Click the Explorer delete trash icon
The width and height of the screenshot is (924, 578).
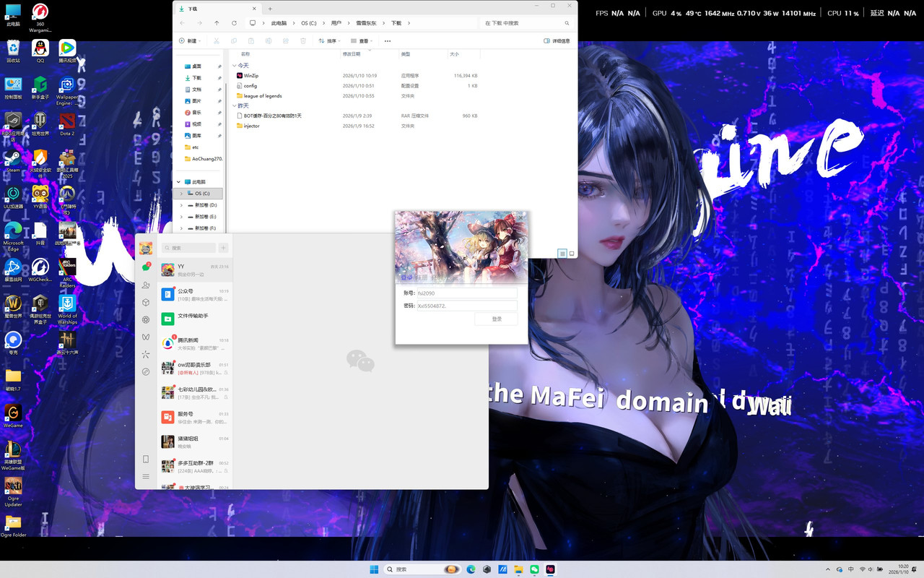[303, 41]
